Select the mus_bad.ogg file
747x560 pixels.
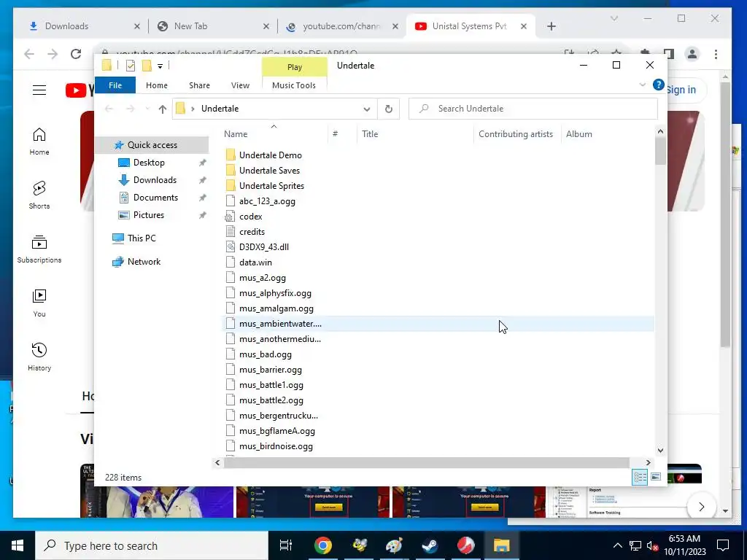point(266,354)
